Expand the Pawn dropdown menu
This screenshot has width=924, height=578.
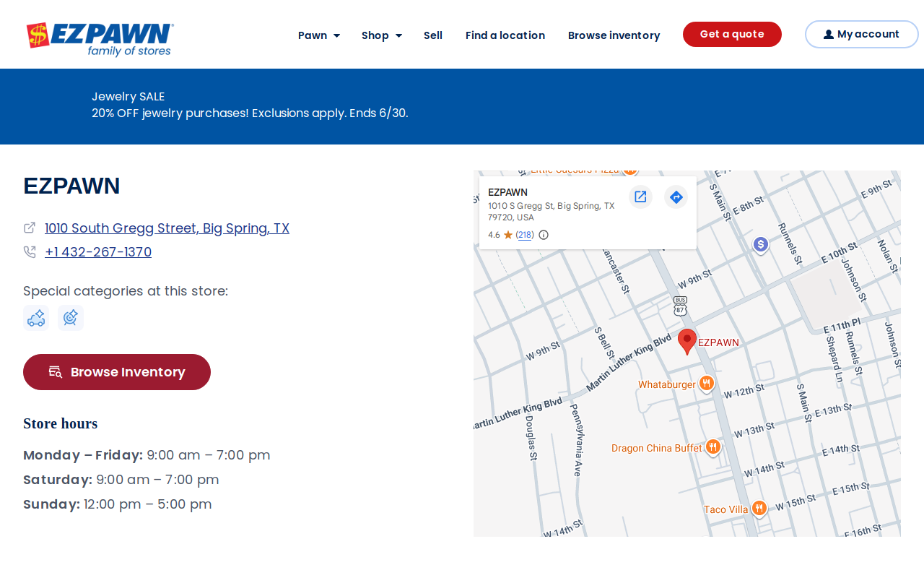(319, 35)
